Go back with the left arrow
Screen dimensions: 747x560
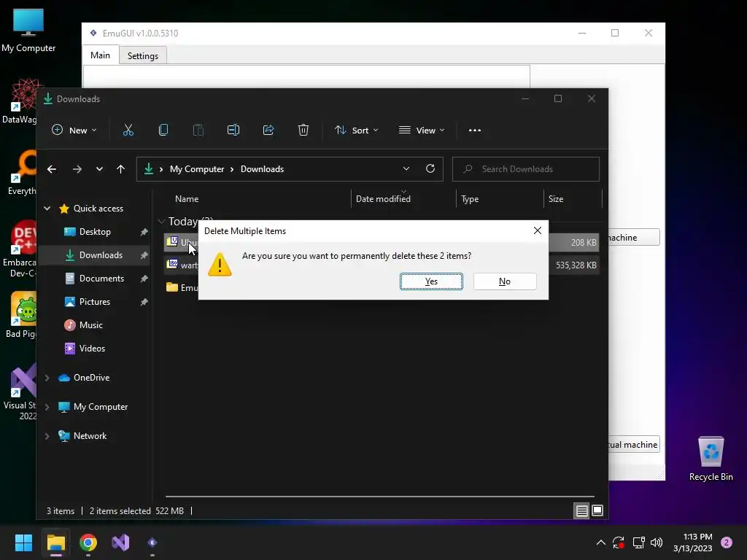(52, 169)
